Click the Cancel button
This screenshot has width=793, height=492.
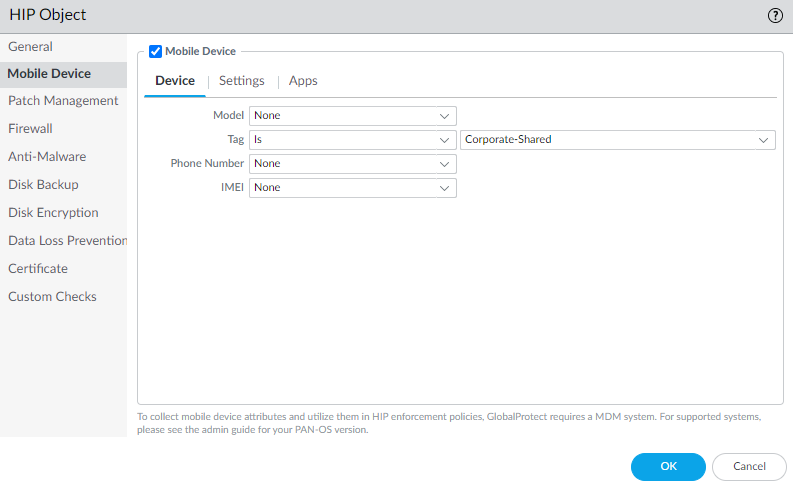(749, 467)
